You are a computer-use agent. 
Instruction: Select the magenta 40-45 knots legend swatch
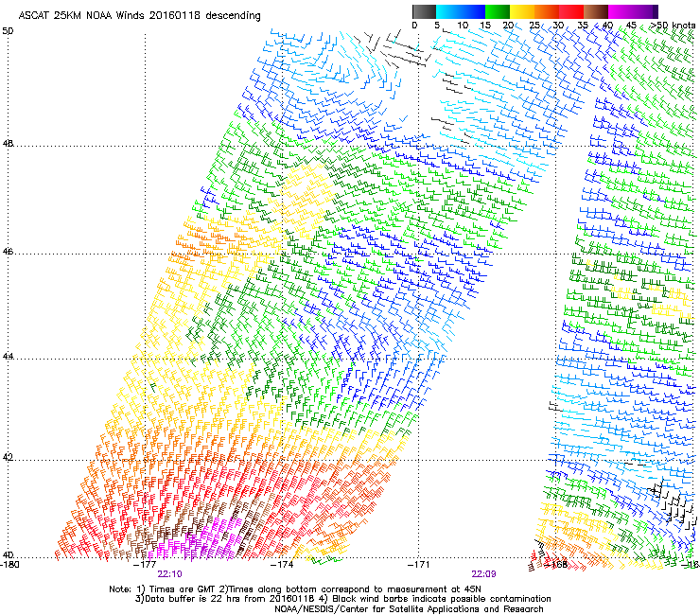tap(621, 11)
